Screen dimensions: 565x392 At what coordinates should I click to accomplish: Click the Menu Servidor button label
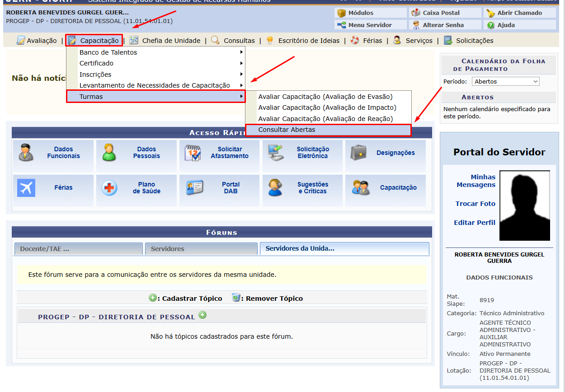[370, 25]
